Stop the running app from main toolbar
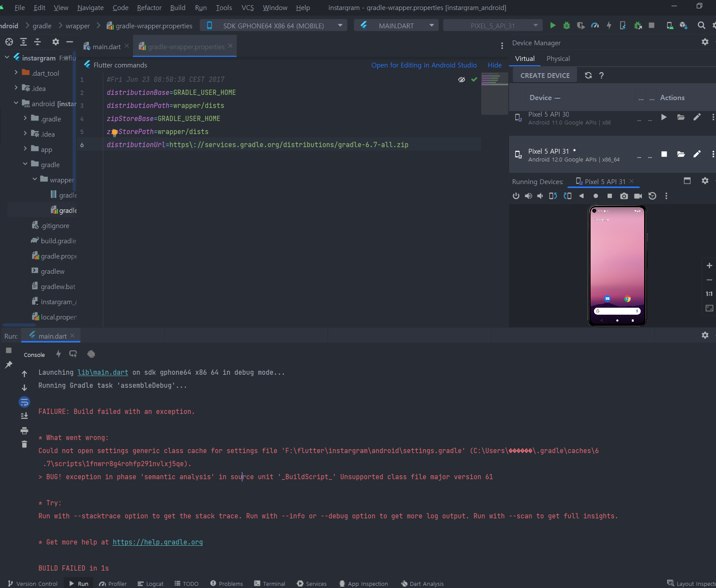The width and height of the screenshot is (716, 588). point(652,26)
